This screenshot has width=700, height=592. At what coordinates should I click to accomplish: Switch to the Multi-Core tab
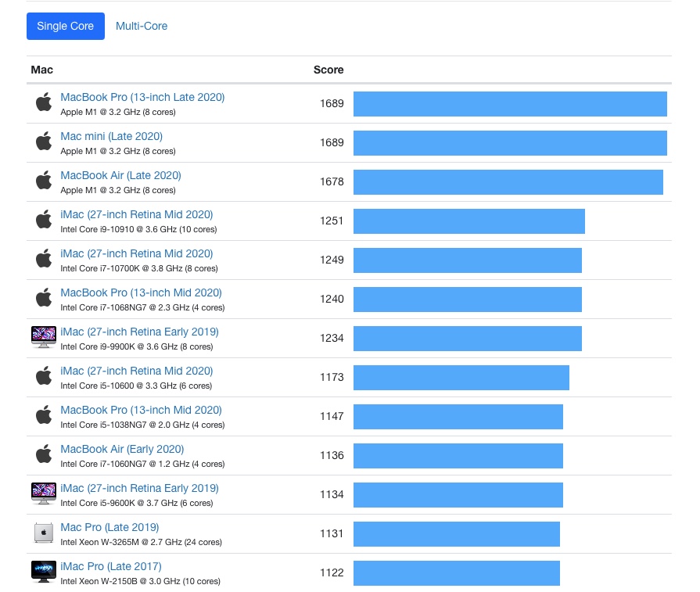coord(141,26)
